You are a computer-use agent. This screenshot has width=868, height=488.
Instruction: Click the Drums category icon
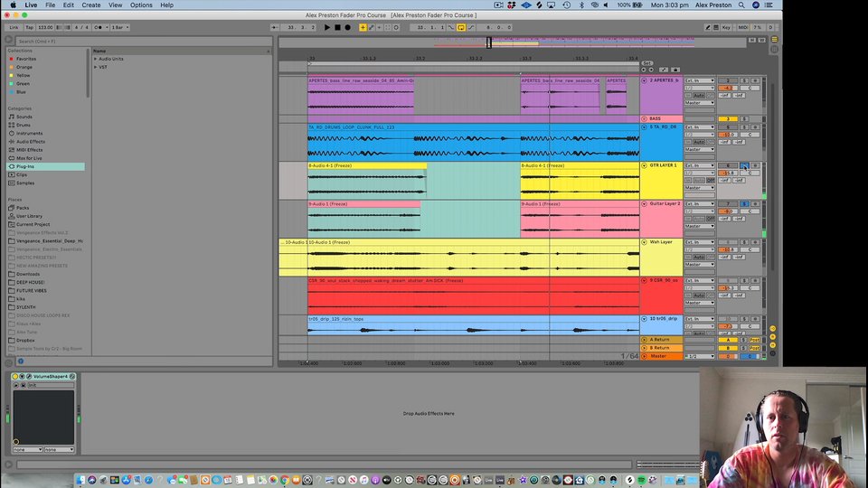12,125
